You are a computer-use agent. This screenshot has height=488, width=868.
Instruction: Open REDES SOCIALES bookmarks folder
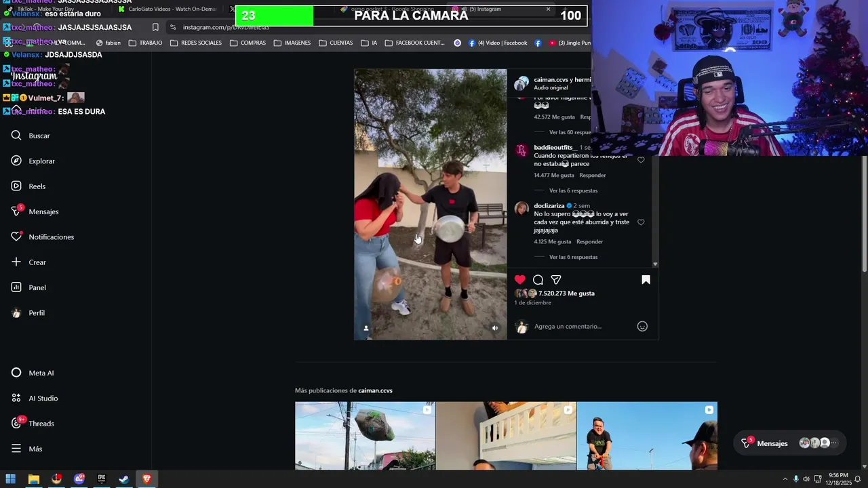point(195,43)
